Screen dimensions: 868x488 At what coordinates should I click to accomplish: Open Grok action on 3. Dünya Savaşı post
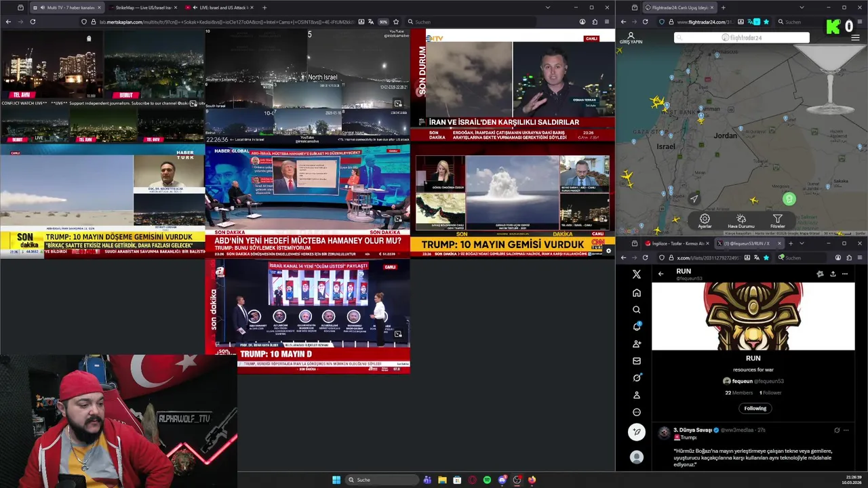[x=836, y=430]
